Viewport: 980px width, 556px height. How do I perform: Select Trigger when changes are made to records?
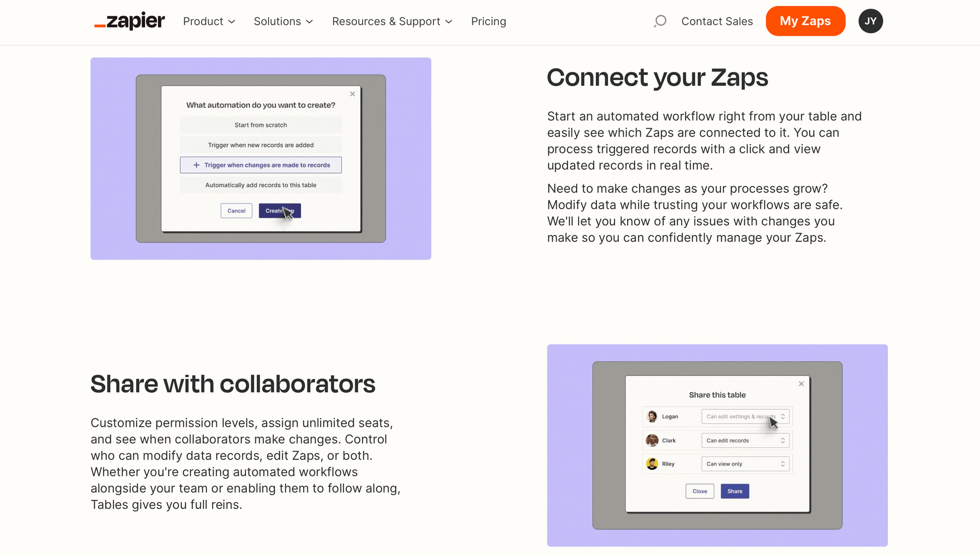pos(261,165)
